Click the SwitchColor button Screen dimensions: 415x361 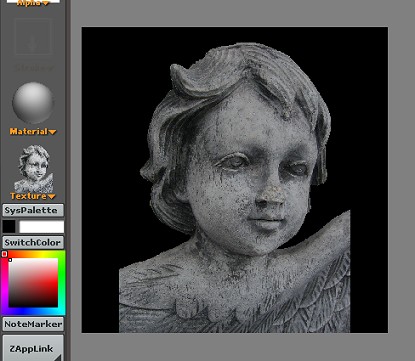click(x=33, y=242)
